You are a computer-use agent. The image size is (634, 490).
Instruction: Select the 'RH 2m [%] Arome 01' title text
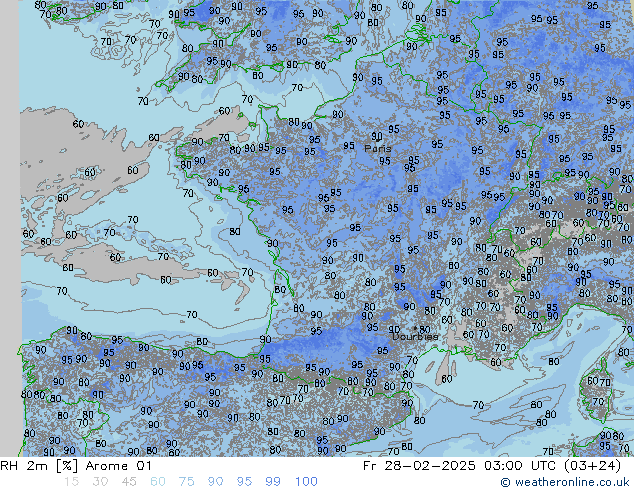pyautogui.click(x=76, y=466)
